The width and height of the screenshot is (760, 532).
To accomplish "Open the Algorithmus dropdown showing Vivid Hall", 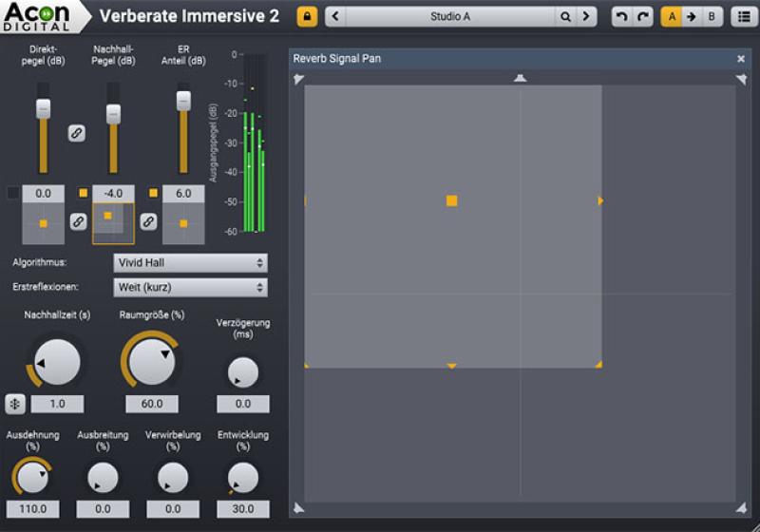I will click(x=190, y=262).
